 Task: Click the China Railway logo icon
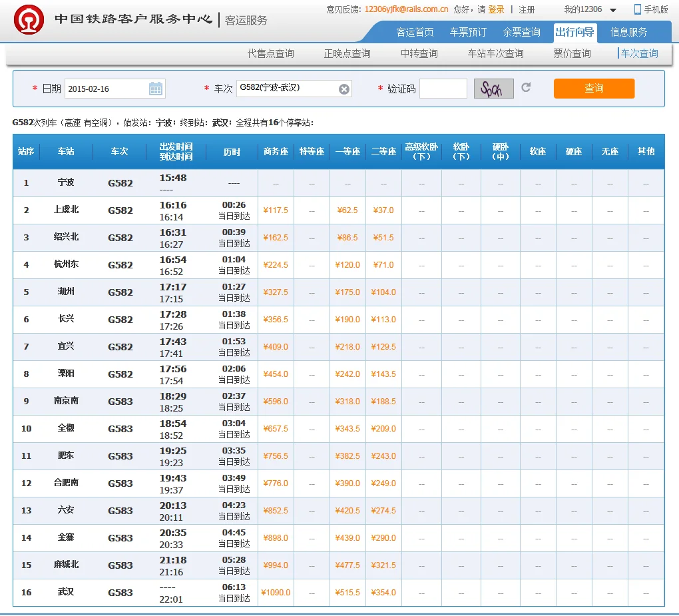[29, 20]
